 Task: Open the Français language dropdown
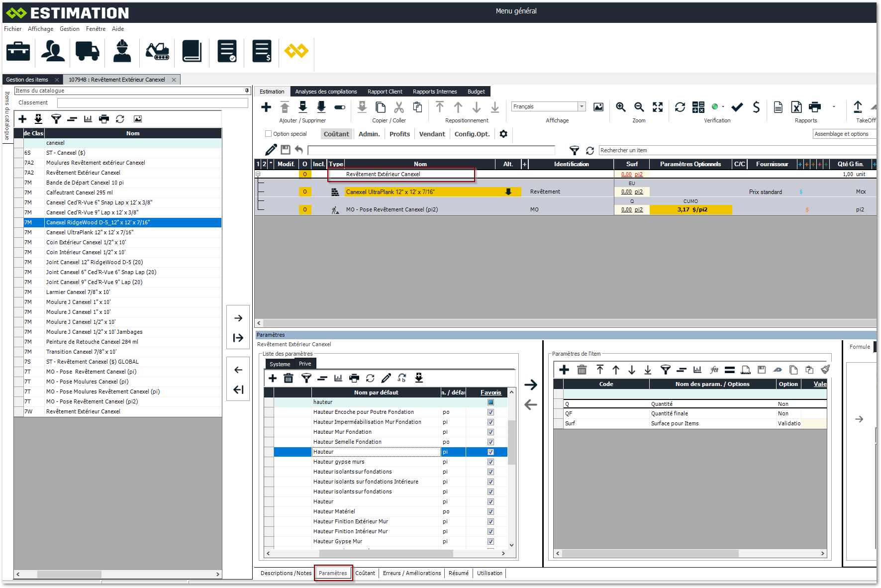point(581,106)
